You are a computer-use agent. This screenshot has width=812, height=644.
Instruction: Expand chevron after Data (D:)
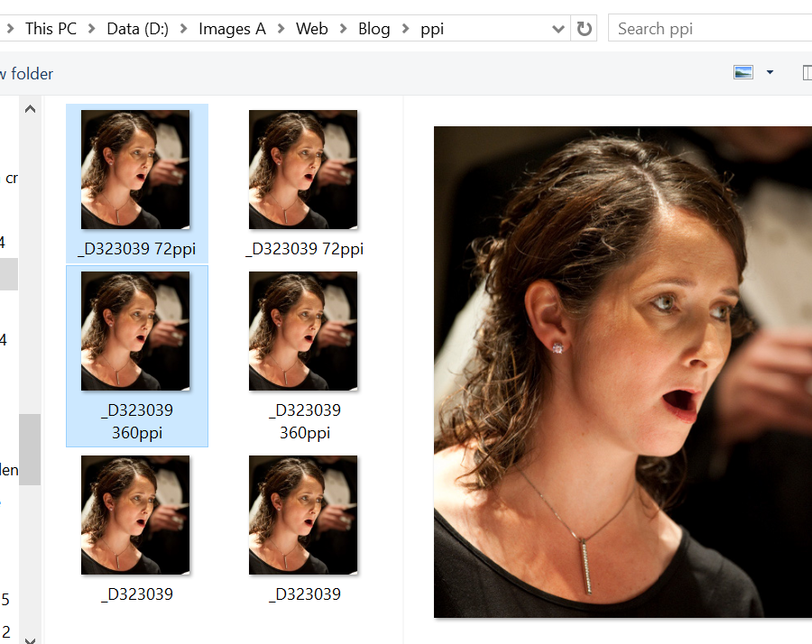pyautogui.click(x=183, y=29)
